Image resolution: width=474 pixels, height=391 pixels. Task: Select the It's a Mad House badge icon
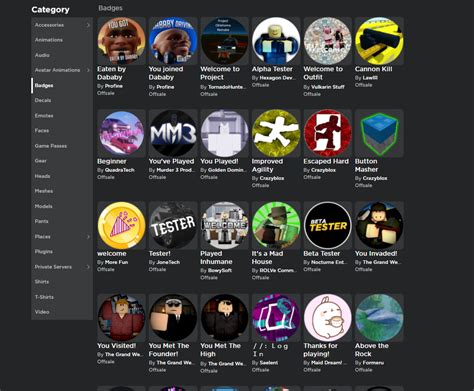pyautogui.click(x=276, y=225)
